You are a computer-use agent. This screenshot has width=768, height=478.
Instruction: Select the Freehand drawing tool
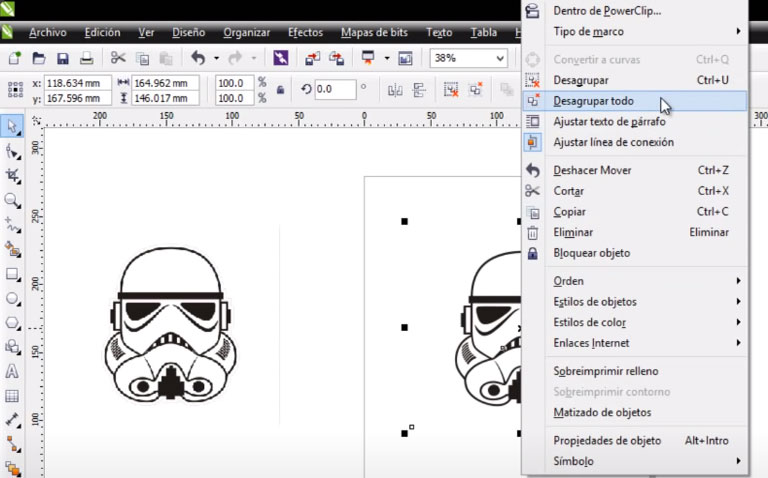point(12,225)
